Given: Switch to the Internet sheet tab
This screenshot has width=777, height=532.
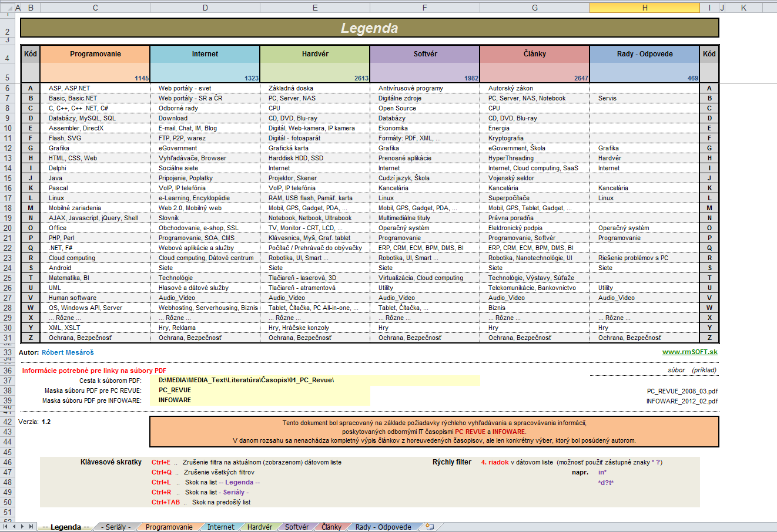Looking at the screenshot, I should click(x=220, y=527).
